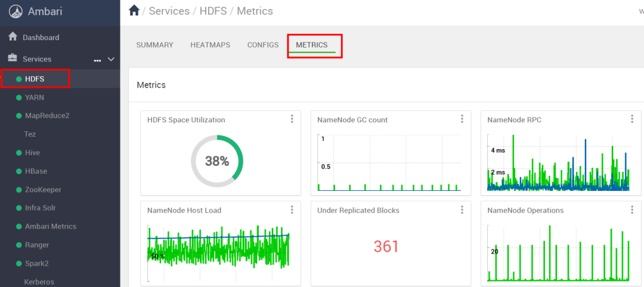This screenshot has width=644, height=287.
Task: Click the NameNode Host Load graph
Action: point(218,253)
